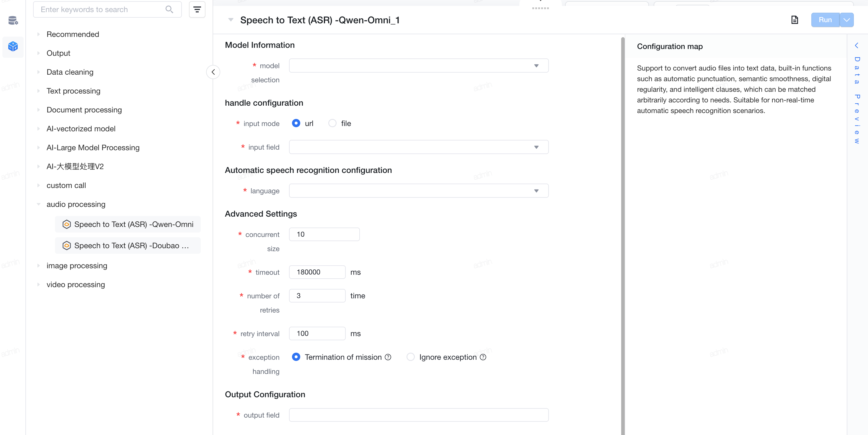Click help icon next to Ignore exception

coord(483,357)
